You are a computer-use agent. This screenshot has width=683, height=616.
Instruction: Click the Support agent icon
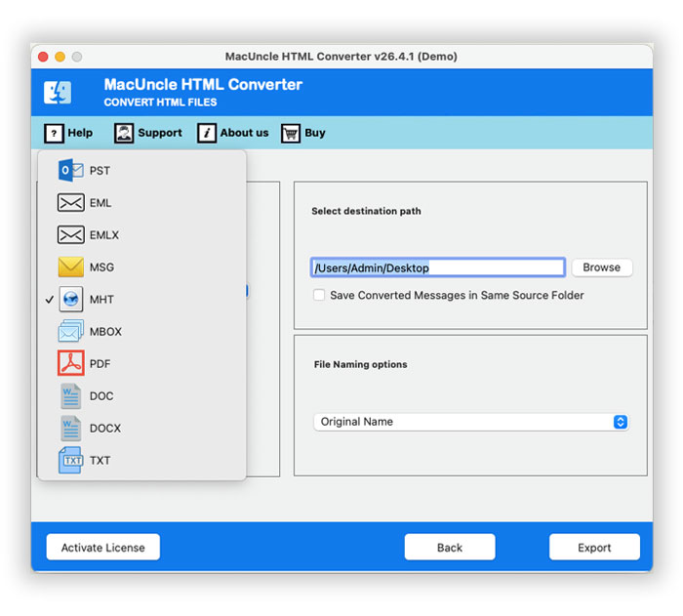(124, 133)
